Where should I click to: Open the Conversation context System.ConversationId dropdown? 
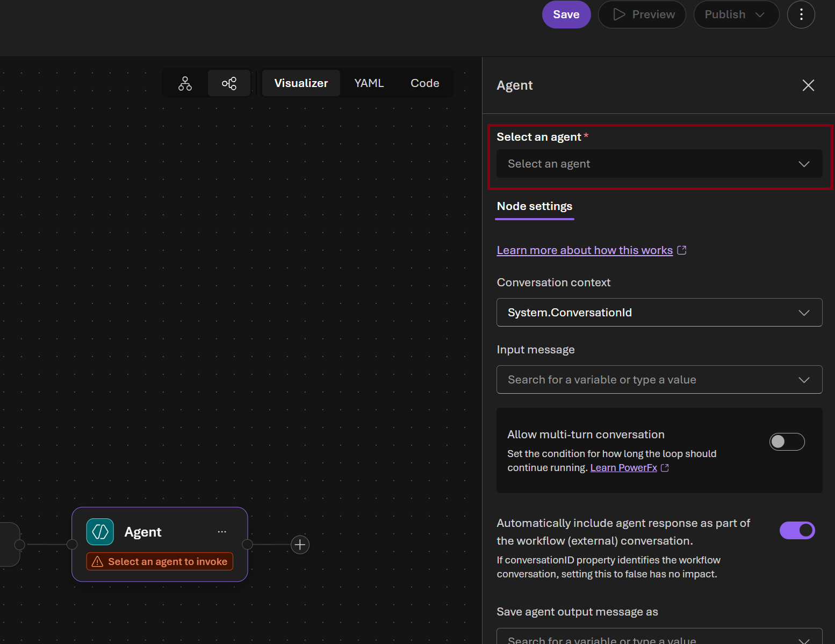pyautogui.click(x=659, y=313)
